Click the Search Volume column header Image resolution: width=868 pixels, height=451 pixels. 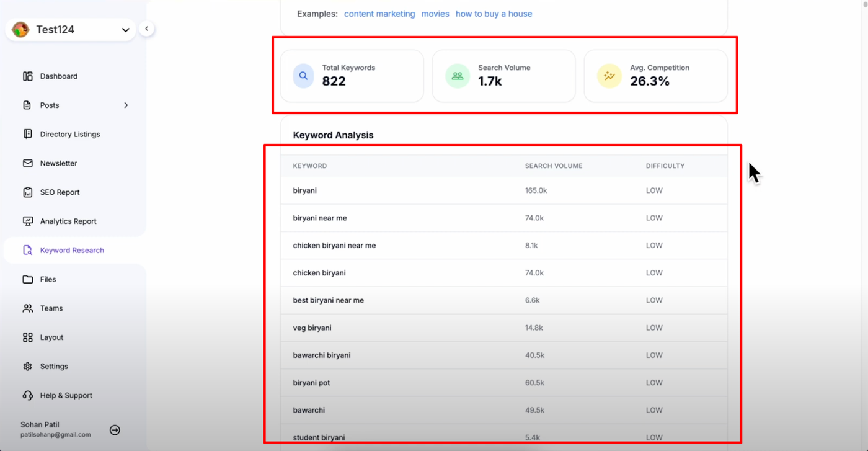[x=554, y=166]
